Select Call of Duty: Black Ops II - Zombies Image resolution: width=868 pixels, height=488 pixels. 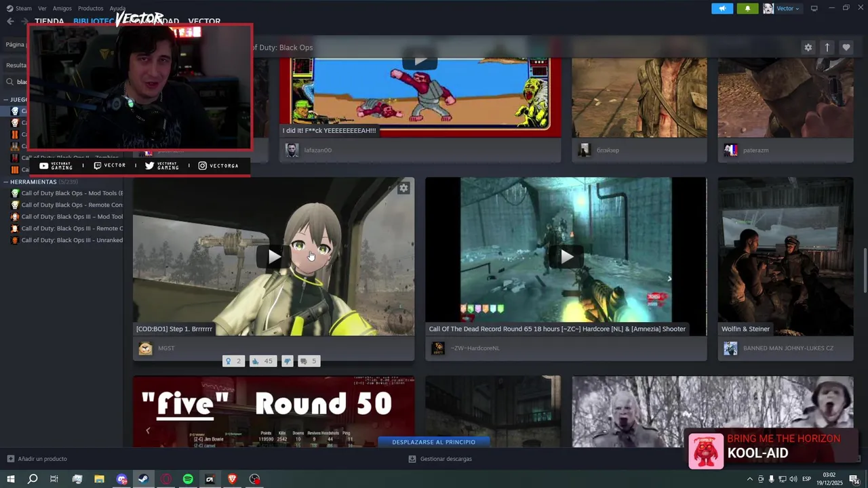pos(66,158)
